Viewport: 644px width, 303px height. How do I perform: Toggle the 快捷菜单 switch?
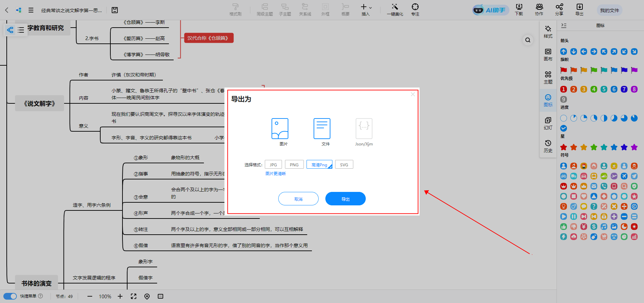click(x=10, y=296)
